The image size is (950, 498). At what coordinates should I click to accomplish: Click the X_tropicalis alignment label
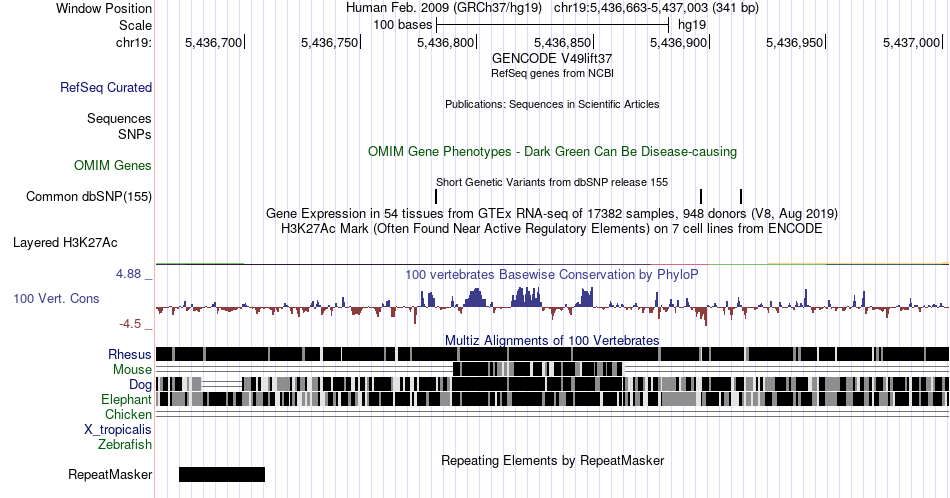click(x=118, y=430)
